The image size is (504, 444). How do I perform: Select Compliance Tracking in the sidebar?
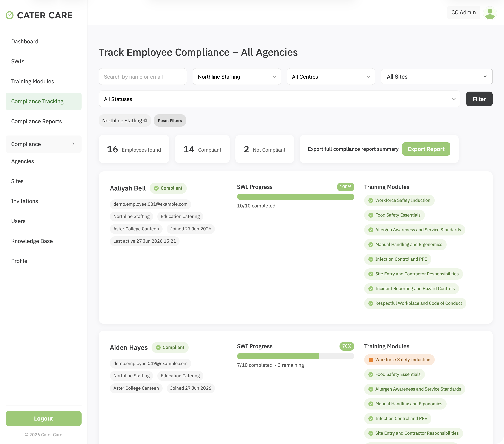(43, 101)
